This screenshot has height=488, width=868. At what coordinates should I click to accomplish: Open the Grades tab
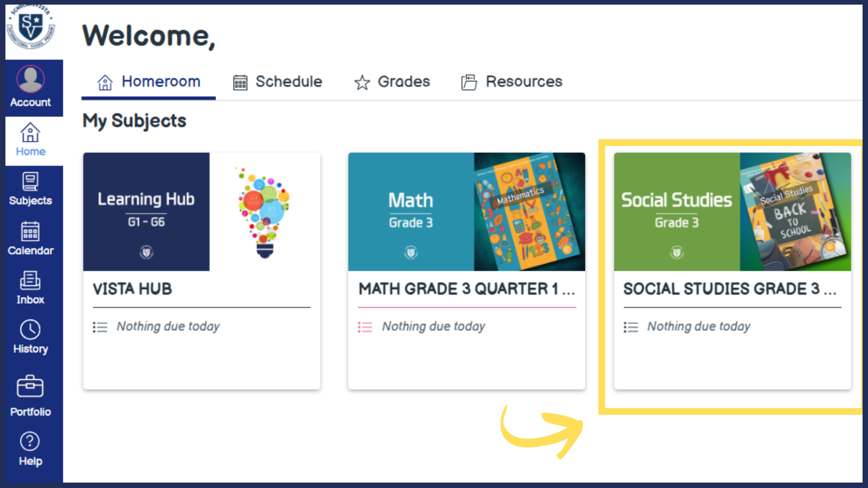392,82
